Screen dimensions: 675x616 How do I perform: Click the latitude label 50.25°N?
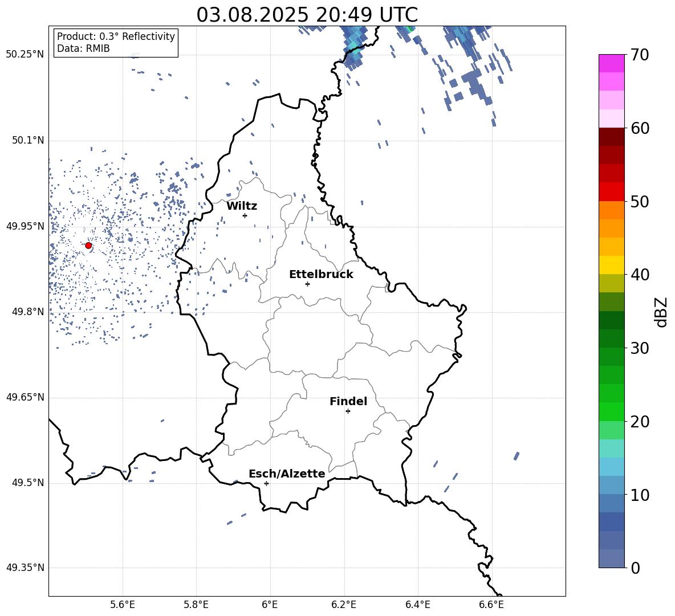click(25, 55)
